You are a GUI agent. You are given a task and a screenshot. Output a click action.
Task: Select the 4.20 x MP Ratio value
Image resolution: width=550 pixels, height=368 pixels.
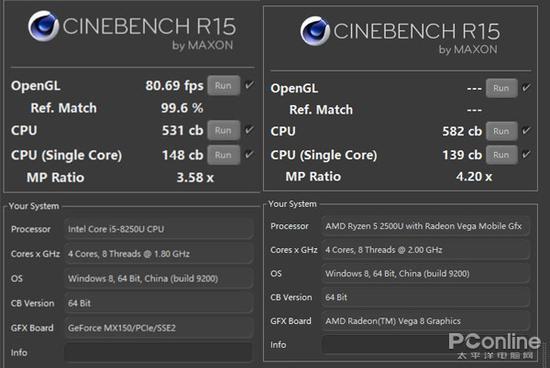point(474,176)
